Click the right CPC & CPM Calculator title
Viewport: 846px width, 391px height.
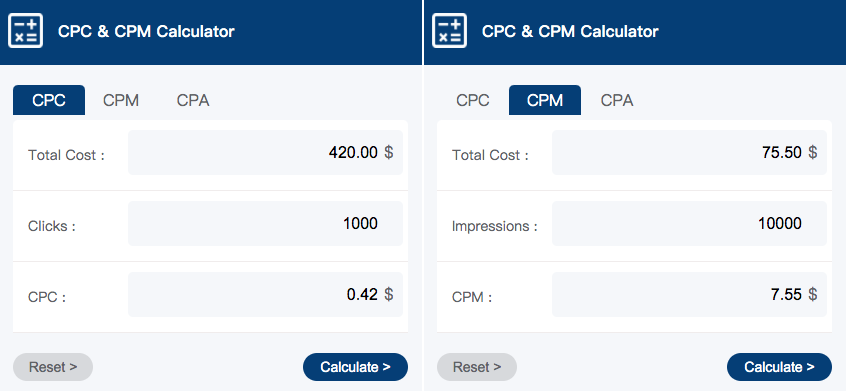[x=570, y=31]
